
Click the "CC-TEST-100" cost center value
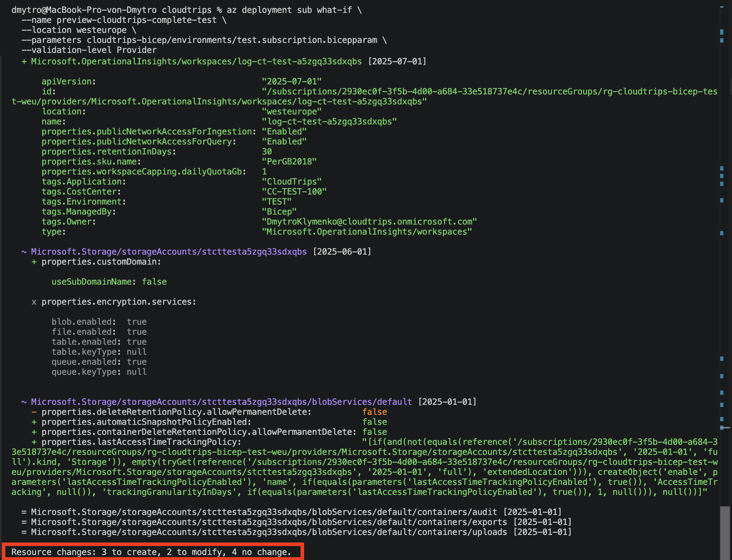point(294,192)
